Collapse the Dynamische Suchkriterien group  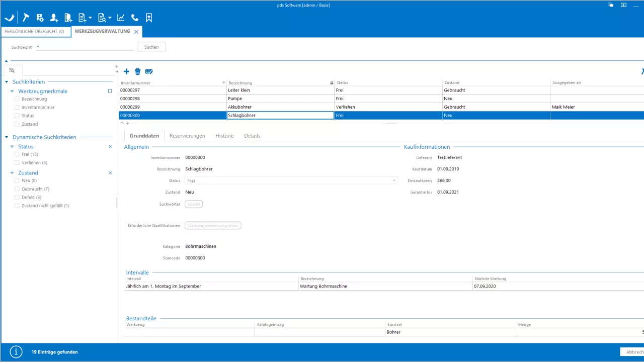pyautogui.click(x=7, y=137)
